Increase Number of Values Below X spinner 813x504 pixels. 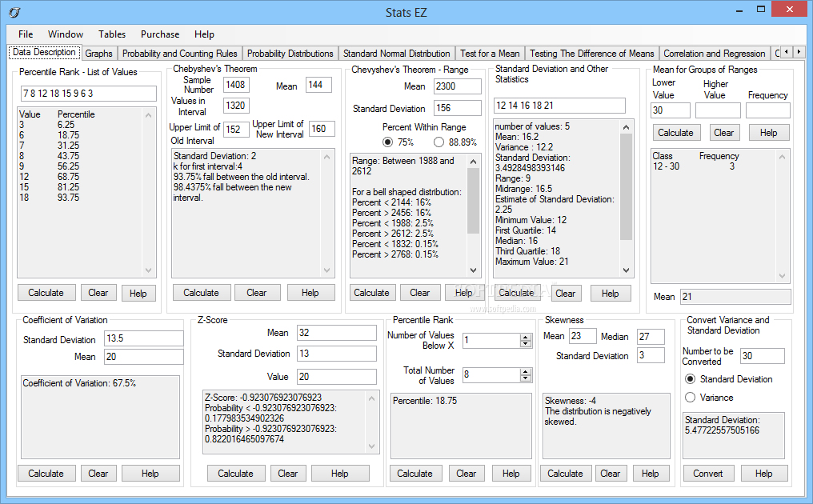tap(526, 337)
